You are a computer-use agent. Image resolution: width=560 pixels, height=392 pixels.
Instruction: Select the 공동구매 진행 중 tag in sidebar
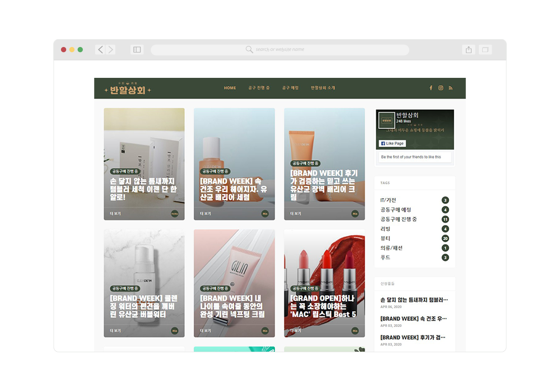coord(399,219)
